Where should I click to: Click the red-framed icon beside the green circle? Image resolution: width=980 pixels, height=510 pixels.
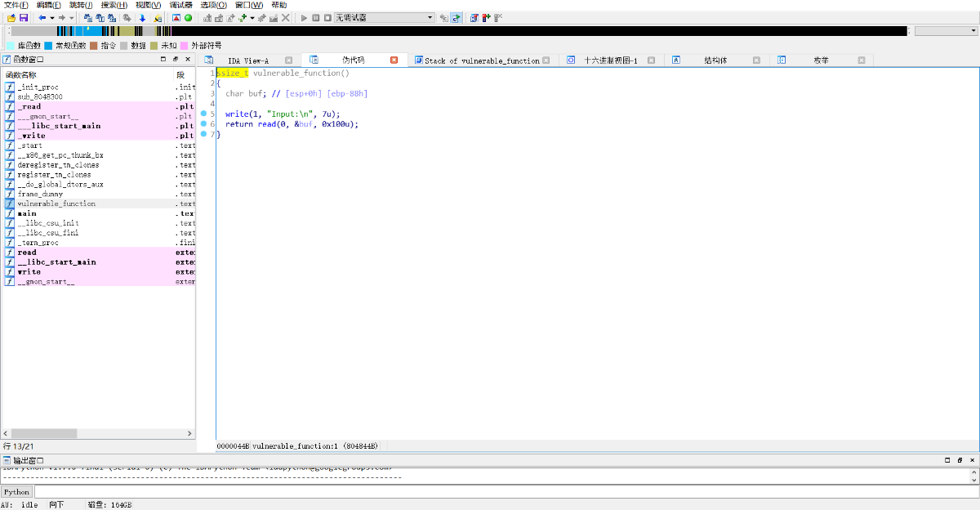176,18
